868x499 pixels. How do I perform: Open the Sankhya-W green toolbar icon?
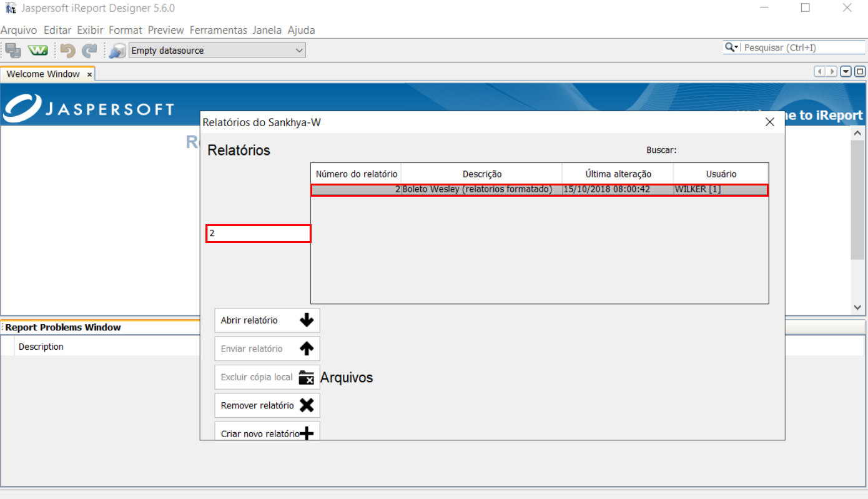point(38,51)
